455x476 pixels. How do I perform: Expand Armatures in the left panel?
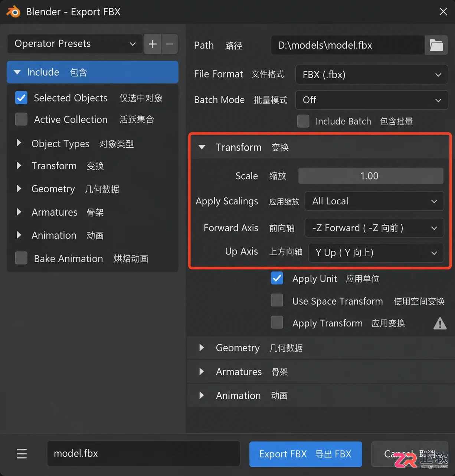(x=60, y=212)
